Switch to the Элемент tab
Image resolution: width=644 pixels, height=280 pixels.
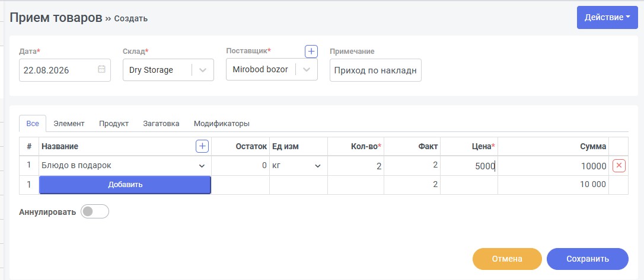(x=69, y=123)
